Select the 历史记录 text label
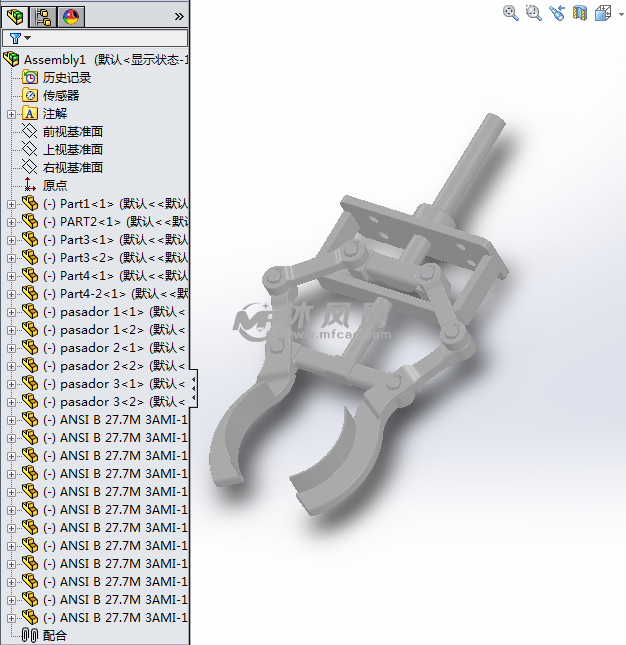Screen dimensions: 626x645 point(67,78)
